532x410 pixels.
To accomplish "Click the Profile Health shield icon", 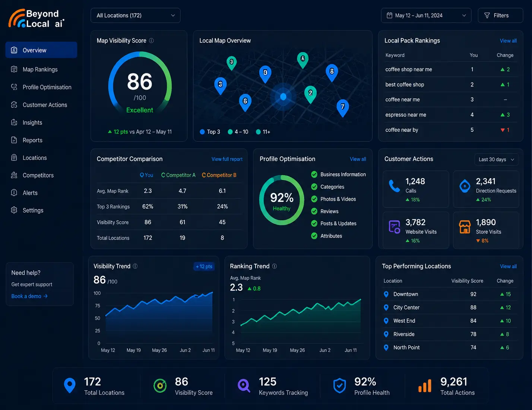I will (339, 386).
